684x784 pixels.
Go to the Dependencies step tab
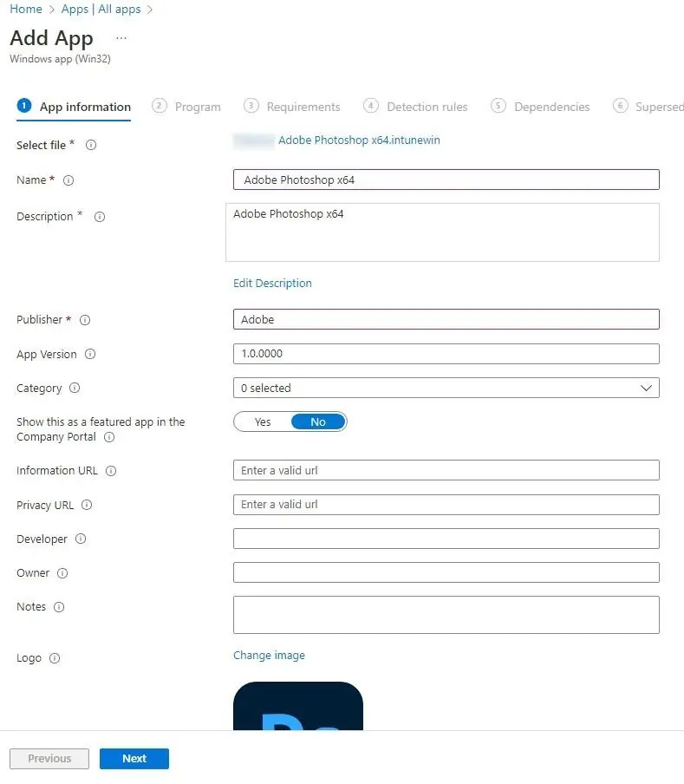(x=540, y=107)
